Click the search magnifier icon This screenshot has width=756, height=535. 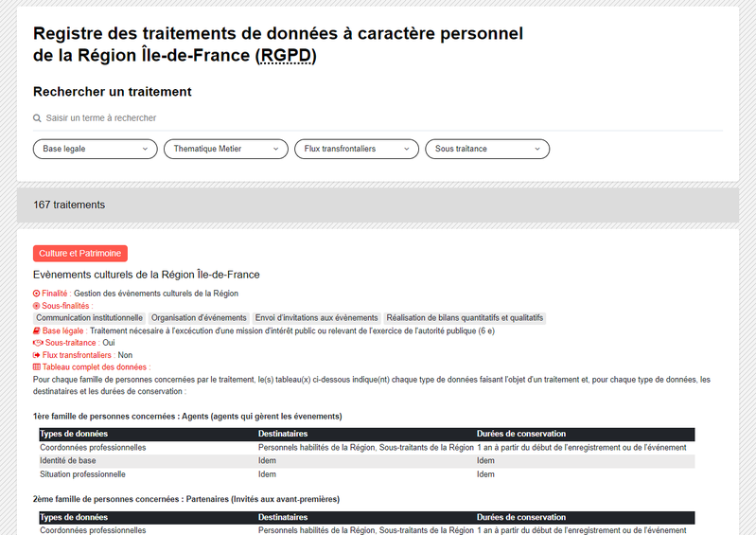(37, 118)
